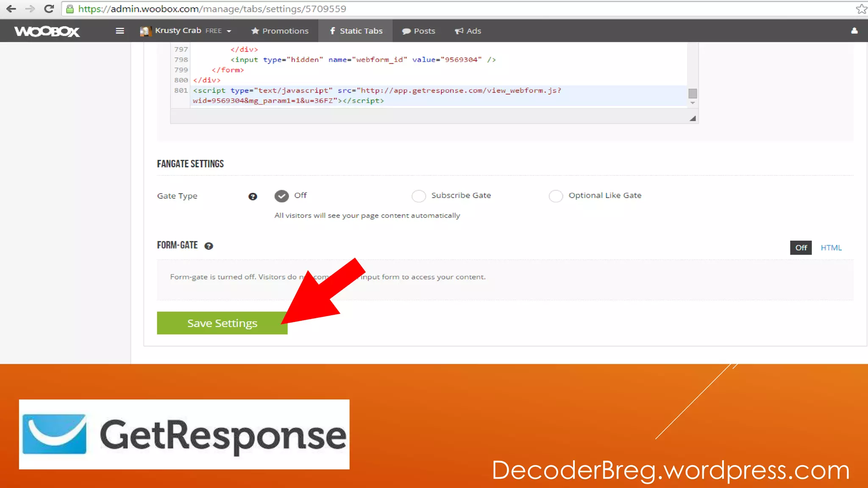Switch Form-Gate to HTML
Screen dimensions: 868x488
click(831, 248)
